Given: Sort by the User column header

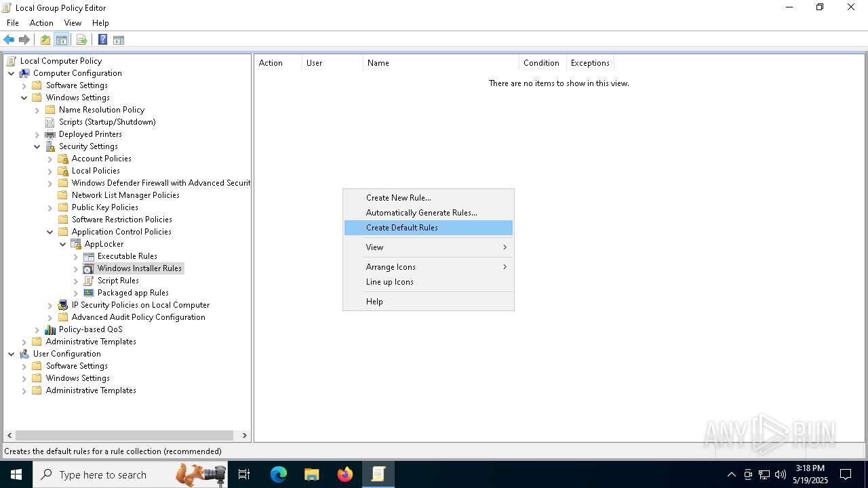Looking at the screenshot, I should click(332, 63).
